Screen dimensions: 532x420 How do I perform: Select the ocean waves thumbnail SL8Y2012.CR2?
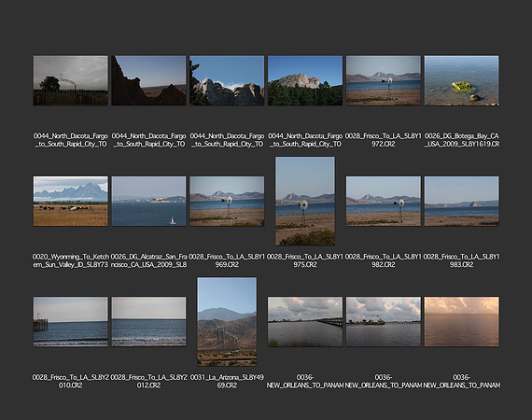(148, 322)
